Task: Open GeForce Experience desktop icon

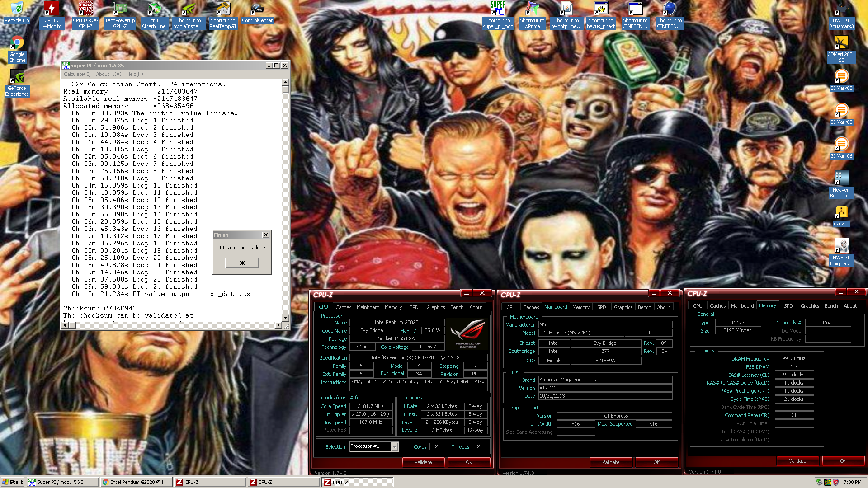Action: (x=17, y=83)
